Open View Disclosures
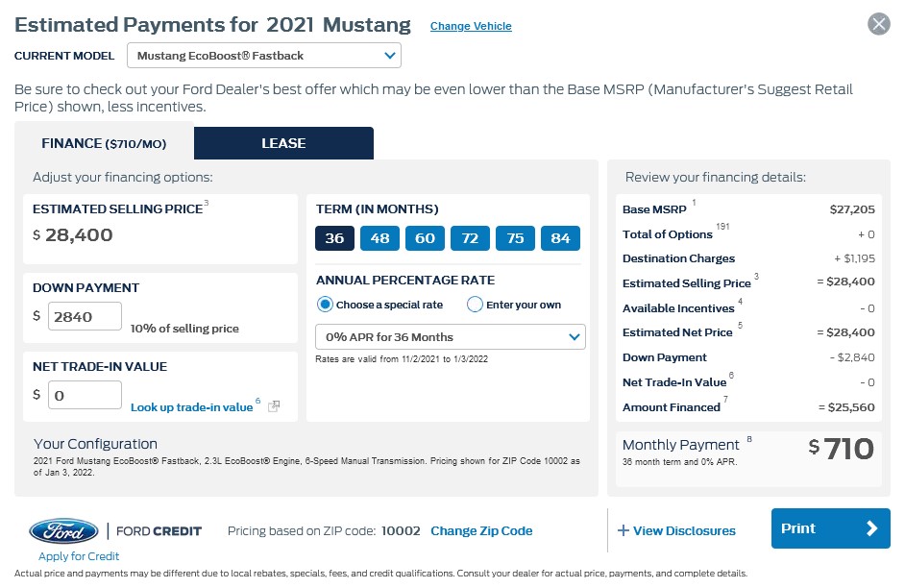905x588 pixels. click(x=684, y=531)
